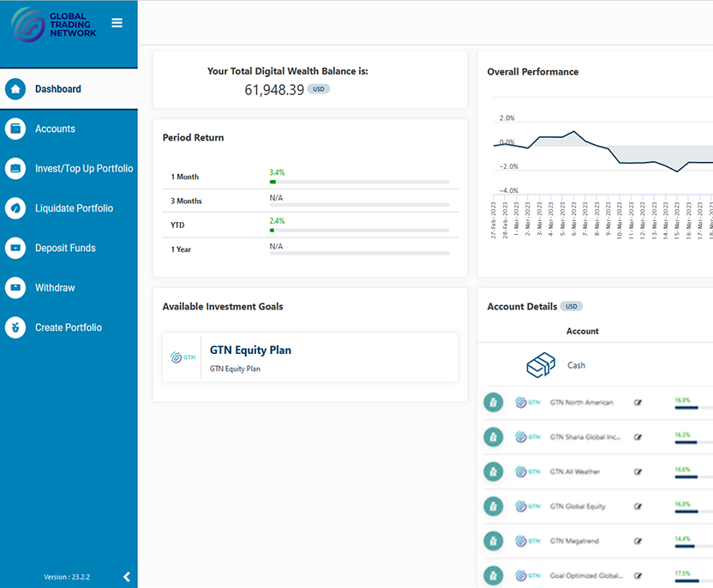Viewport: 713px width, 588px height.
Task: Click the green portfolio icon for GTN Global Equity
Action: 494,507
